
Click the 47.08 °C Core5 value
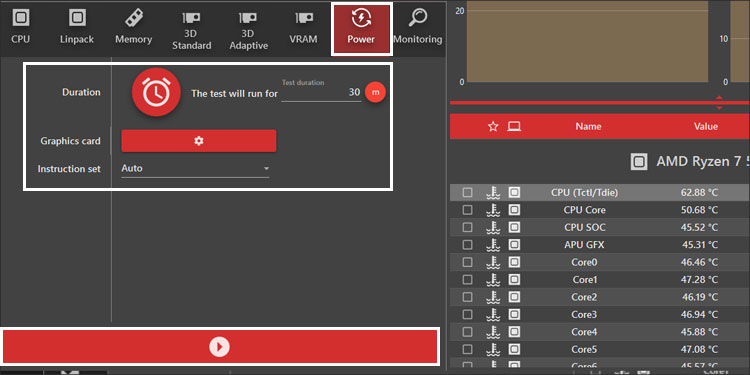click(699, 349)
